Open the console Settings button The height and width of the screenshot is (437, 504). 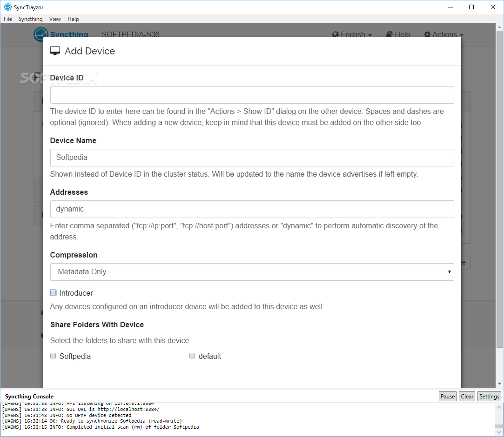click(489, 396)
